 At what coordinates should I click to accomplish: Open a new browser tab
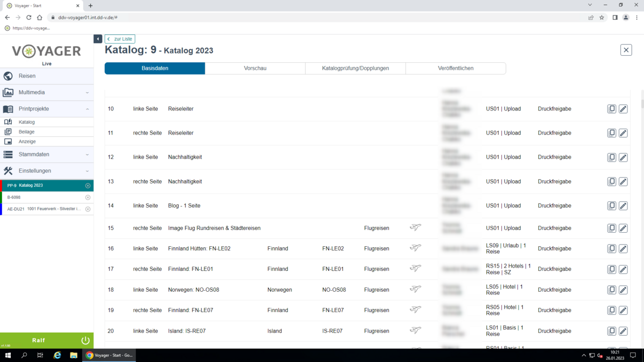[90, 5]
